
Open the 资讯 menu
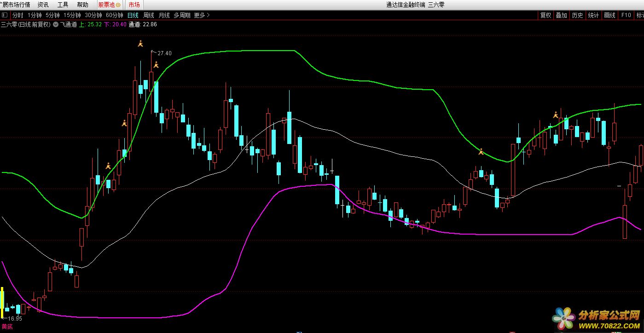tap(43, 5)
